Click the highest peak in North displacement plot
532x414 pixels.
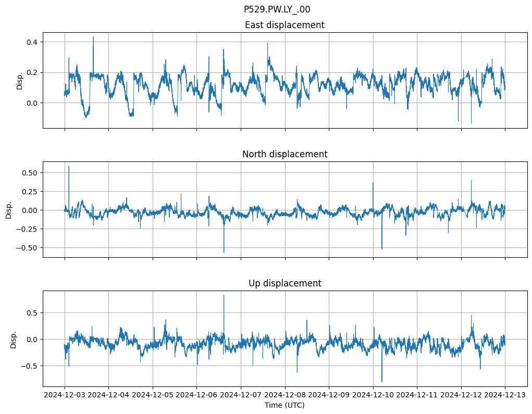[69, 167]
